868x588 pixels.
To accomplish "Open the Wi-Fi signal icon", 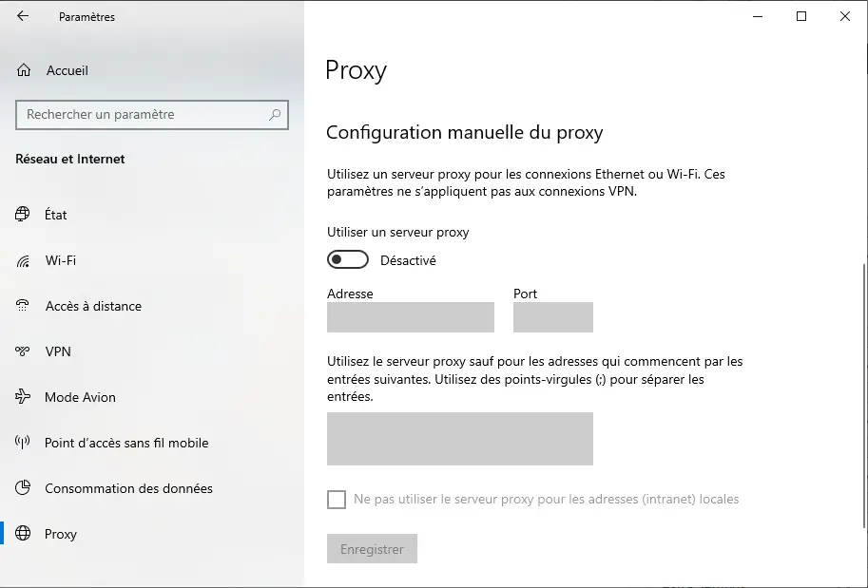I will click(22, 260).
